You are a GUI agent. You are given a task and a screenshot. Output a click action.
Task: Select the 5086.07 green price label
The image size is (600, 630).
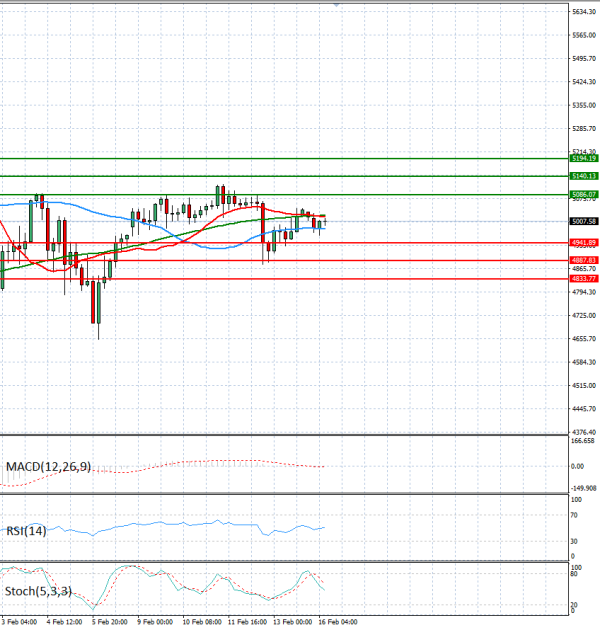(583, 194)
